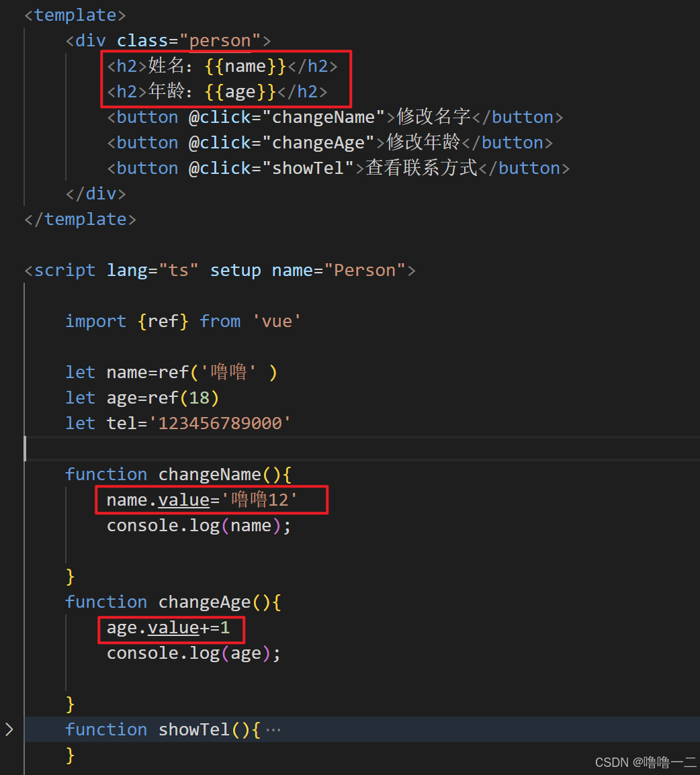Select the ref import from 'vue'
The height and width of the screenshot is (775, 700).
click(x=162, y=320)
